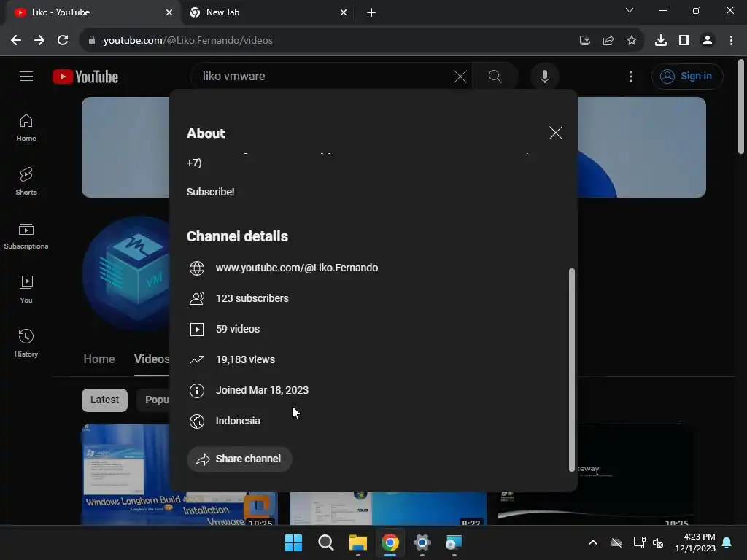Viewport: 747px width, 560px height.
Task: Open Subscriptions from sidebar
Action: pyautogui.click(x=26, y=236)
